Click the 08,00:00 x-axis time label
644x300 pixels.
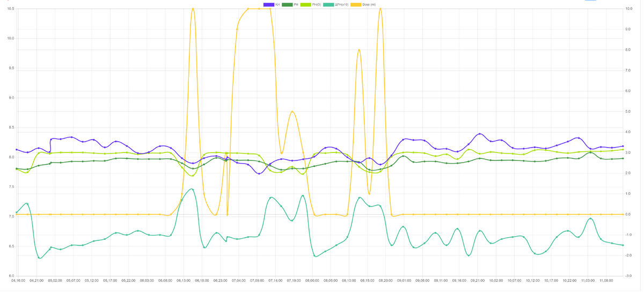[x=312, y=280]
